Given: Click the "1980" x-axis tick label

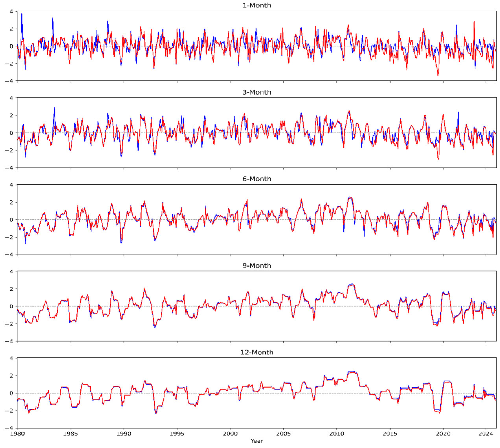Looking at the screenshot, I should (x=17, y=434).
